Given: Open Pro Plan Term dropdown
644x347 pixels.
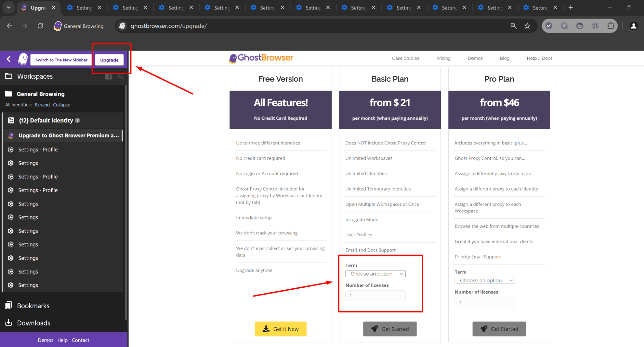Looking at the screenshot, I should [485, 281].
